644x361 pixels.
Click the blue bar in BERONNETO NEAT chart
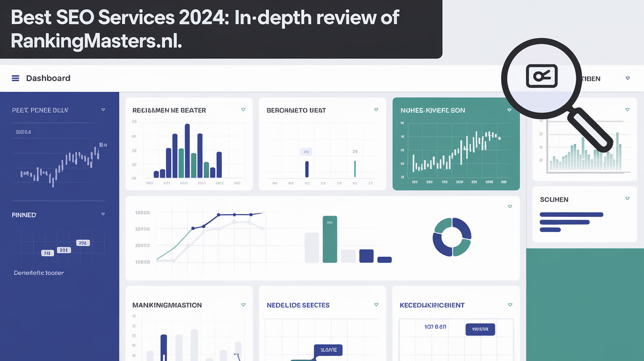[x=307, y=169]
